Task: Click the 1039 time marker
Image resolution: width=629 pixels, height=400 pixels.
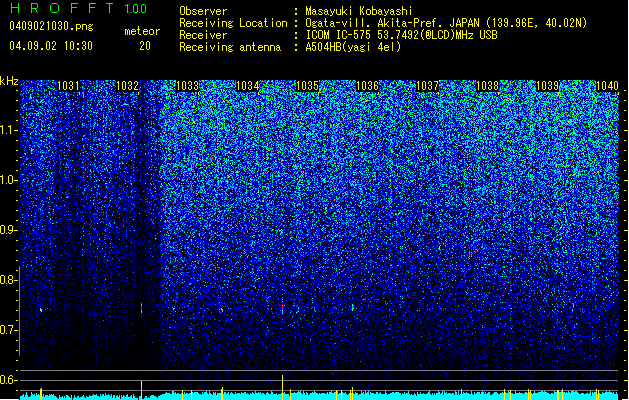Action: [x=548, y=86]
